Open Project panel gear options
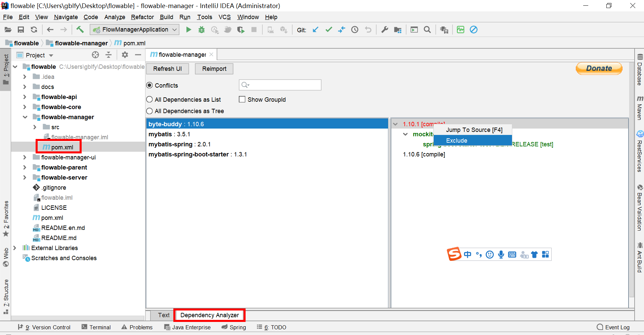 point(125,55)
